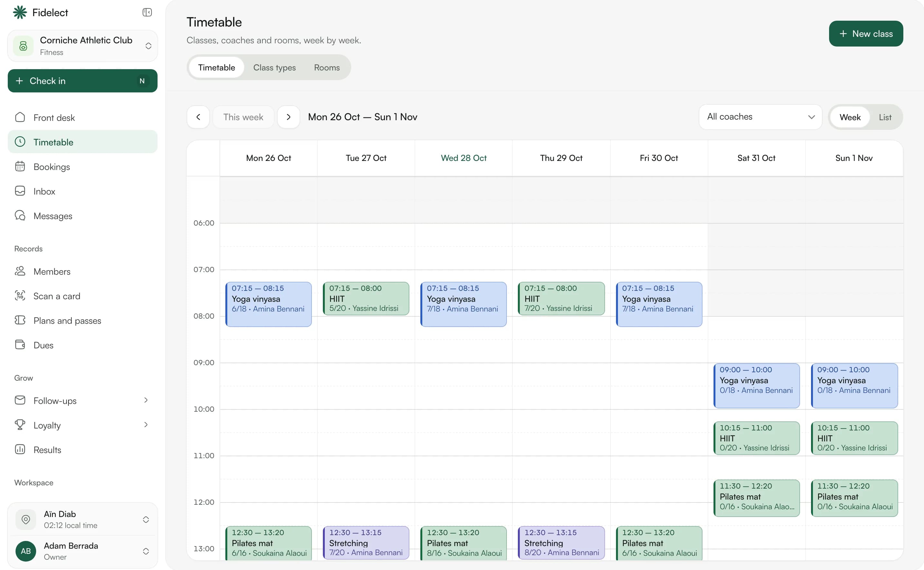Click the AB user avatar
Screen dimensions: 924x570
26,551
